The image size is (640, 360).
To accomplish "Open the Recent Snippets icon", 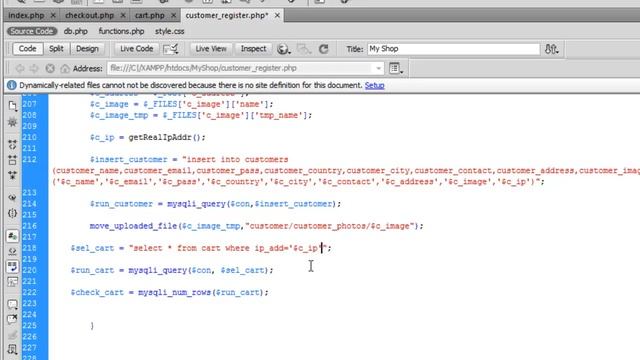I will 12,350.
